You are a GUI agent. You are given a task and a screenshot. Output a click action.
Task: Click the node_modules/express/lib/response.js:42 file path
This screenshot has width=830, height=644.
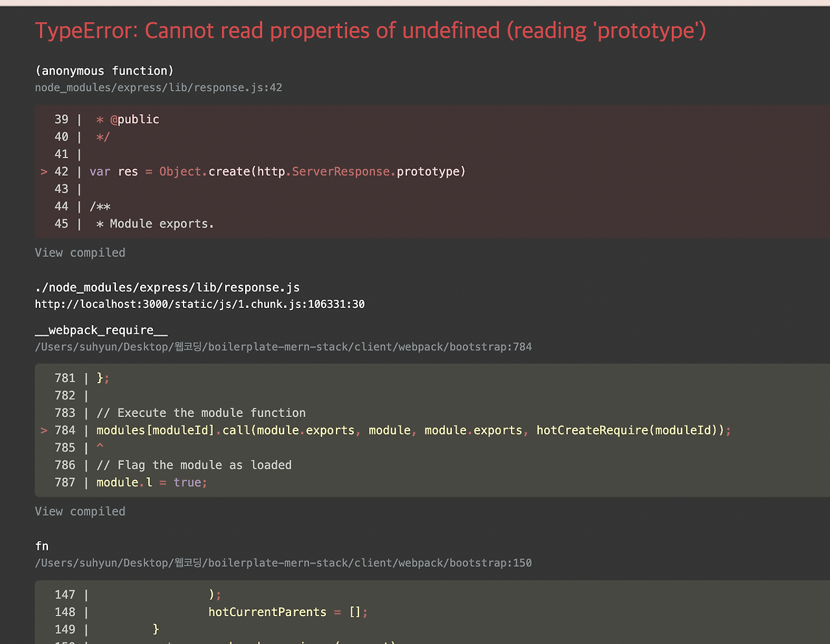pyautogui.click(x=158, y=87)
